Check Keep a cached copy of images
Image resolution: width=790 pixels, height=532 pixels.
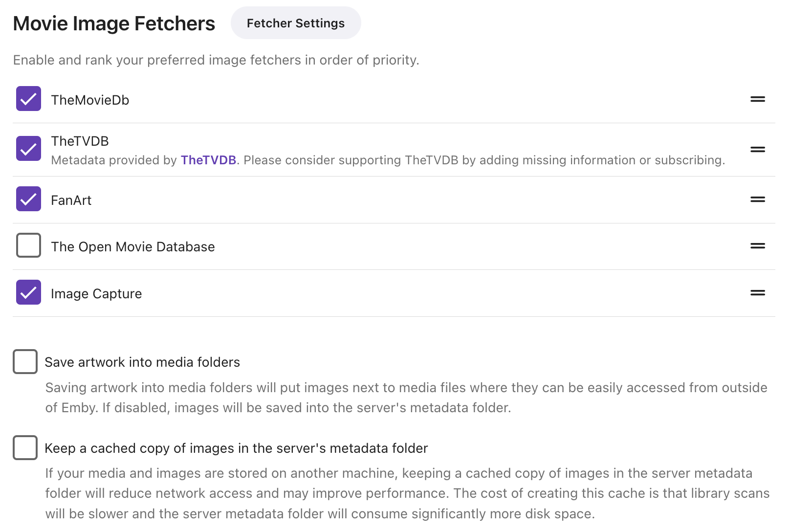click(x=25, y=448)
